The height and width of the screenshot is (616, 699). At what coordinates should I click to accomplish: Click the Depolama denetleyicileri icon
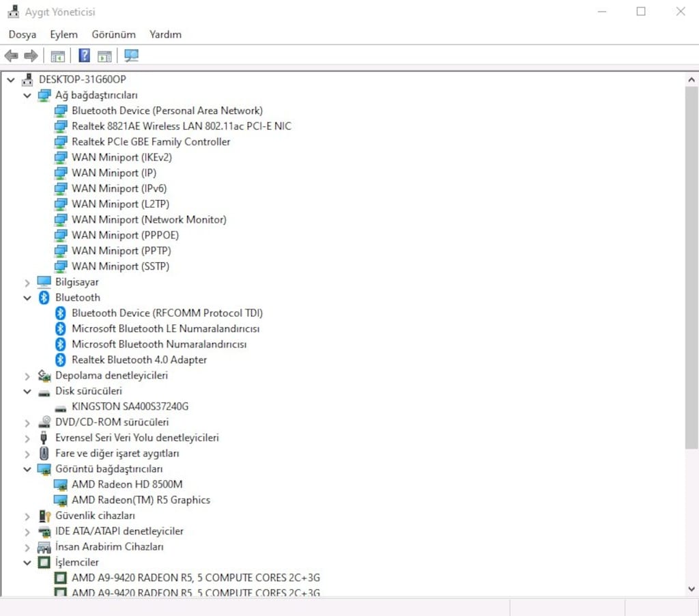click(x=44, y=376)
